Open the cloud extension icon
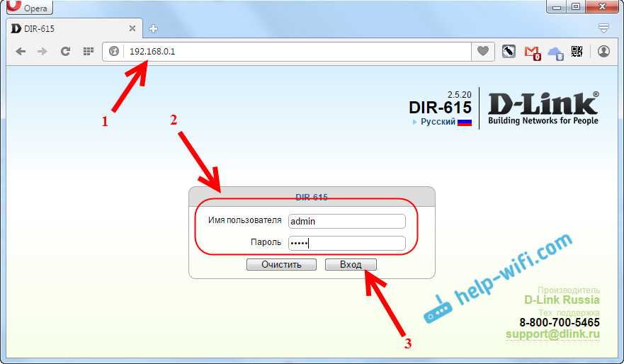This screenshot has height=364, width=624. 555,52
